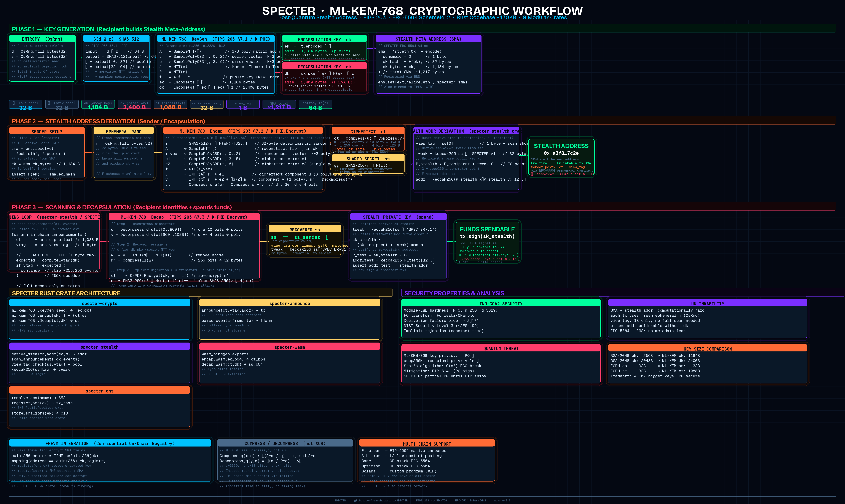Select the ct (ciphertext) 1,088 B badge
Viewport: 845px width, 504px height.
click(171, 105)
